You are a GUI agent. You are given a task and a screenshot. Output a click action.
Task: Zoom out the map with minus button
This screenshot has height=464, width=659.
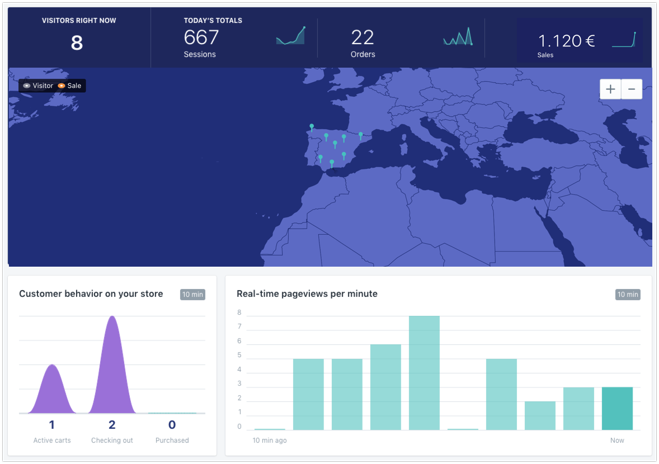pyautogui.click(x=631, y=89)
